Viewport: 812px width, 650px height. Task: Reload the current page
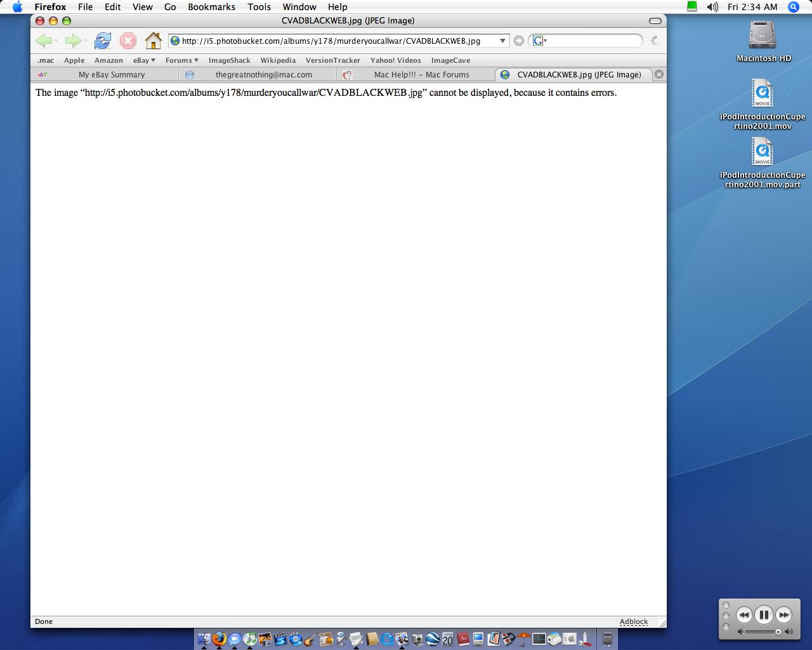click(102, 41)
